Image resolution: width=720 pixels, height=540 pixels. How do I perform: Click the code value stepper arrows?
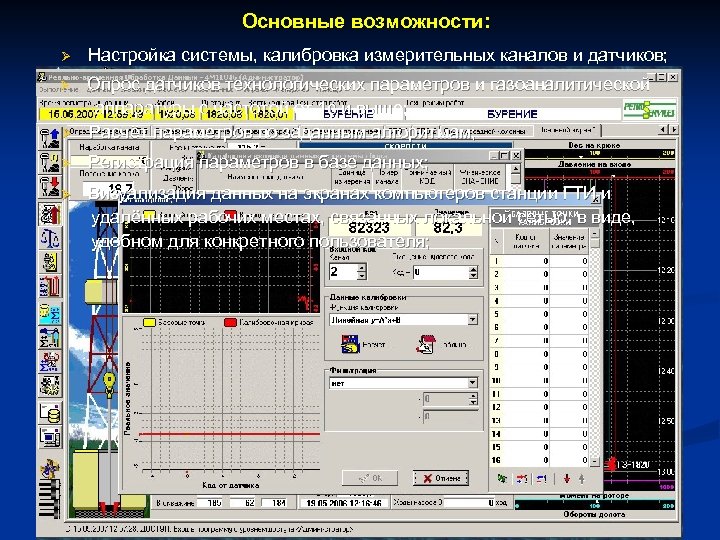tap(473, 272)
